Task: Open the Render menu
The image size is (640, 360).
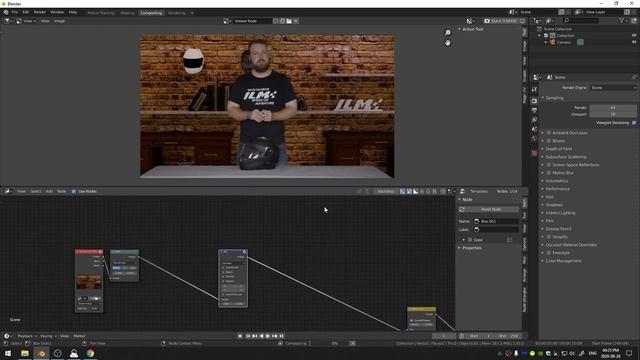Action: point(40,12)
